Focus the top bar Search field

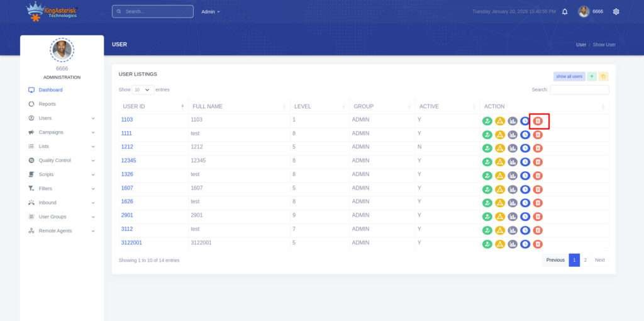(x=153, y=11)
